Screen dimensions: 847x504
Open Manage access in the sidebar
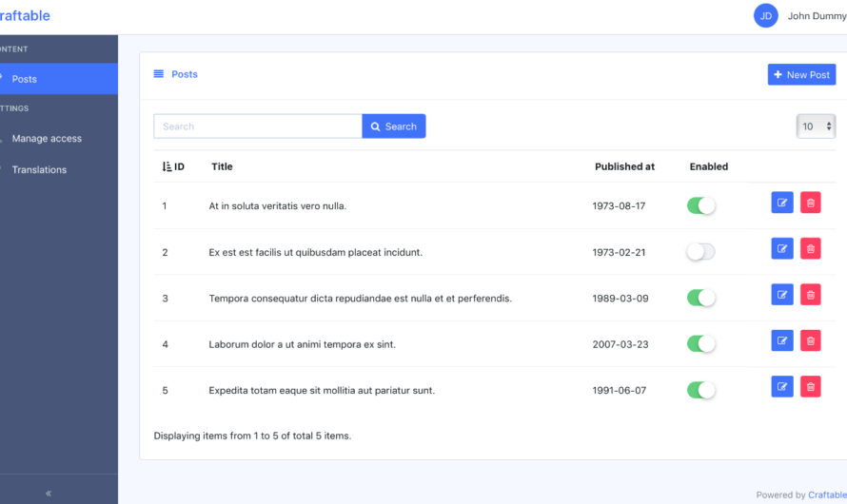pyautogui.click(x=47, y=139)
